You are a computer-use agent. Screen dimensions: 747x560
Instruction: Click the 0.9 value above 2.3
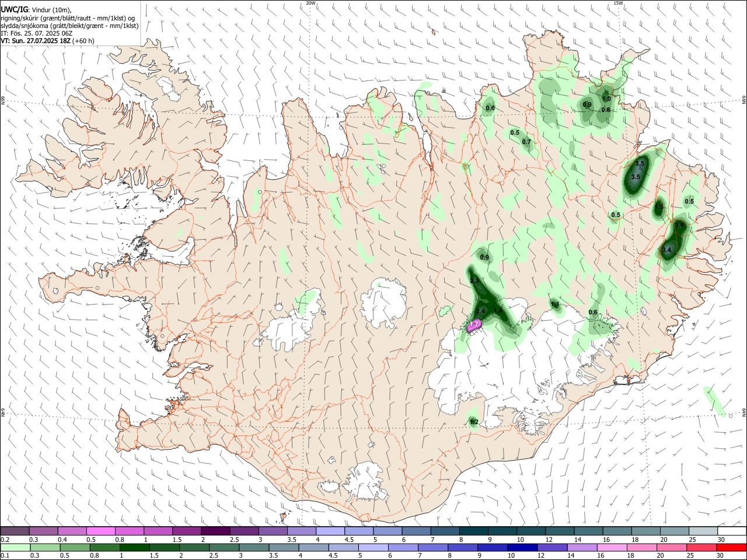tap(484, 258)
